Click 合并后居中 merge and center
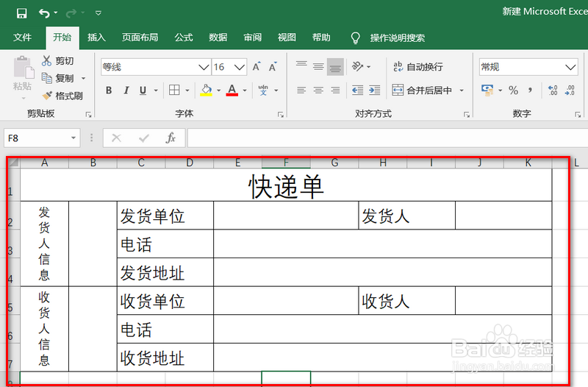Image resolution: width=588 pixels, height=387 pixels. click(422, 90)
